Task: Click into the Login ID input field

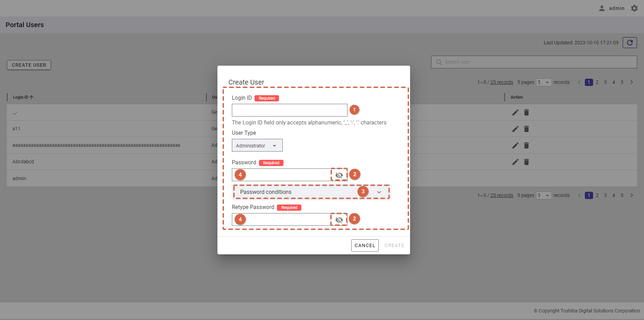Action: (x=289, y=110)
